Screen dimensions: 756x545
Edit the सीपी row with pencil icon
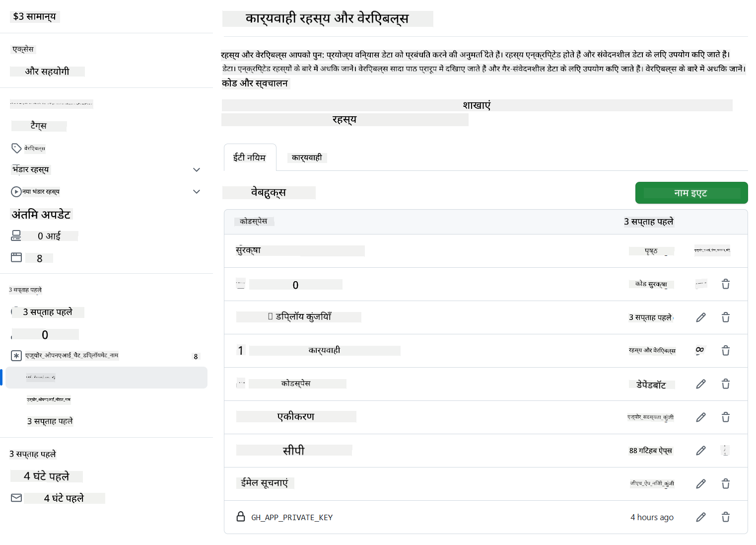[x=701, y=451]
